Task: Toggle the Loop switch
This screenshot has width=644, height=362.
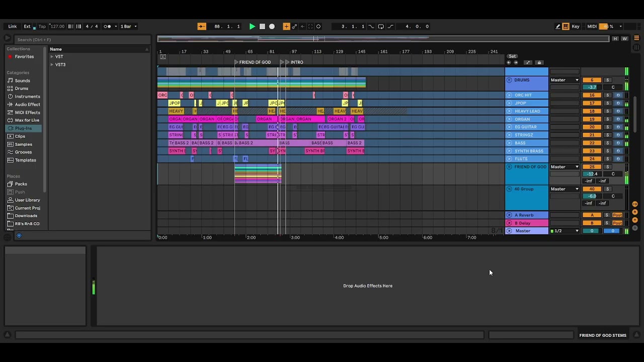Action: tap(381, 26)
